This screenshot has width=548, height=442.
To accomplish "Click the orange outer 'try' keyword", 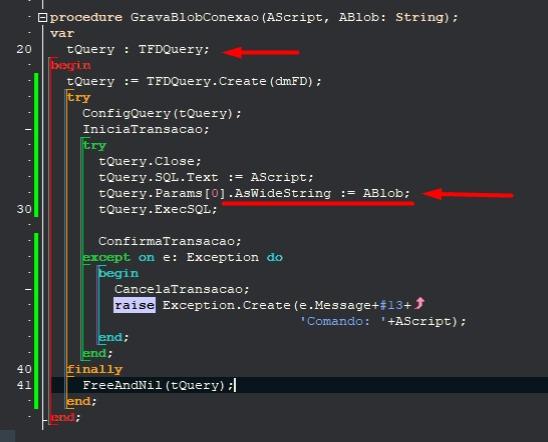I will tap(79, 97).
